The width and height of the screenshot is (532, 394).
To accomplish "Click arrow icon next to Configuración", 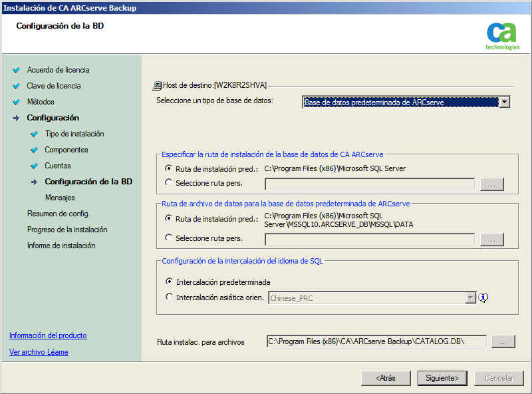I will [16, 118].
